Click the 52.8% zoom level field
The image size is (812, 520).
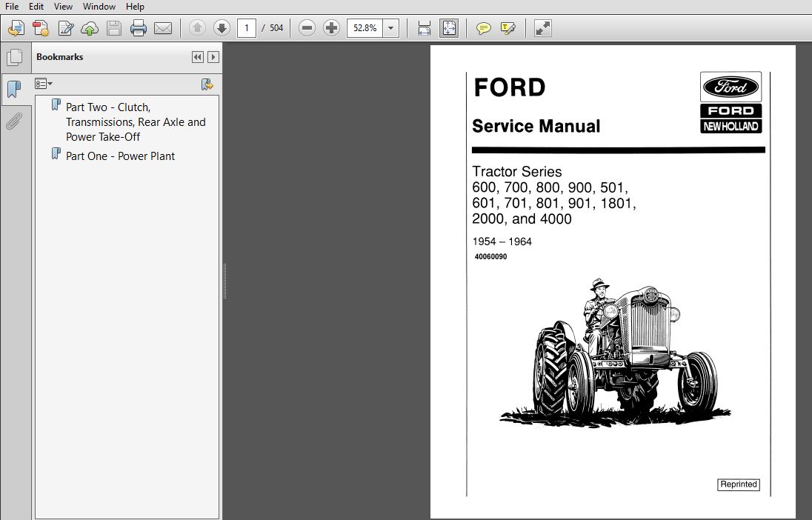[x=365, y=28]
